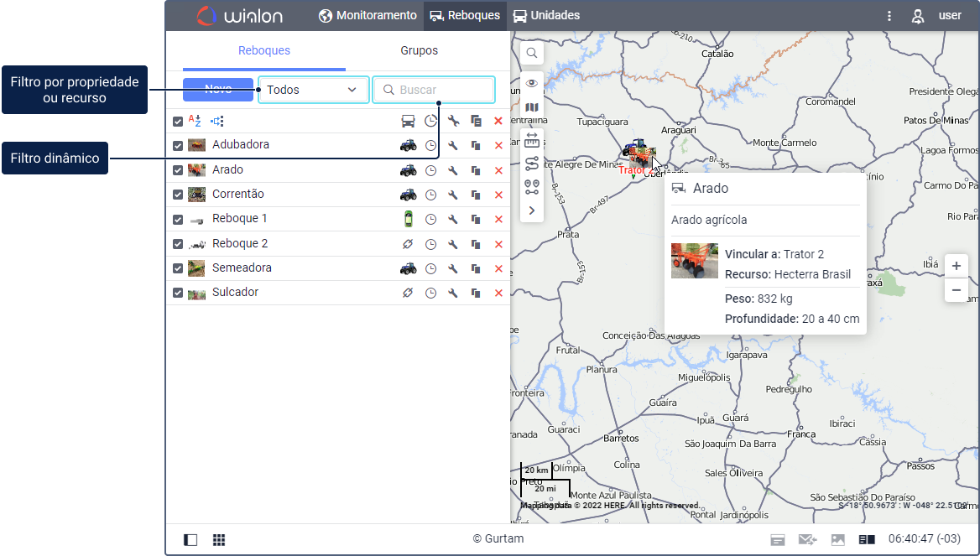Open the three-dot menu in top bar
980x556 pixels.
point(889,16)
